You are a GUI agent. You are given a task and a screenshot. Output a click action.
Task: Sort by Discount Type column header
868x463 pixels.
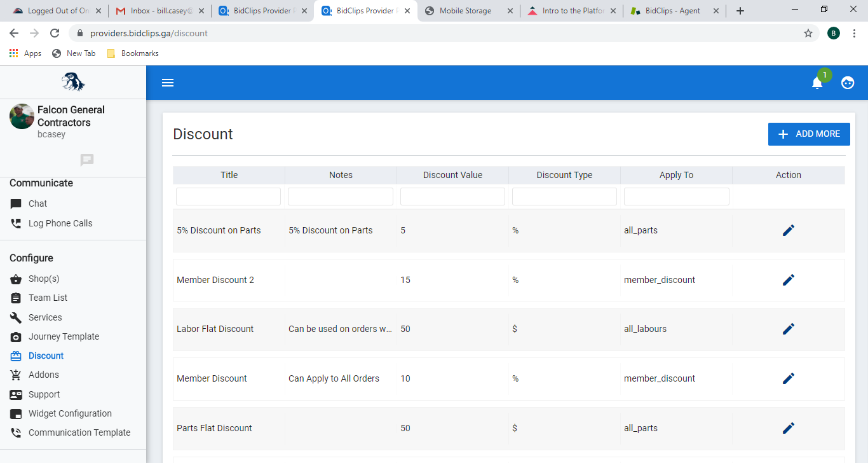(x=564, y=175)
